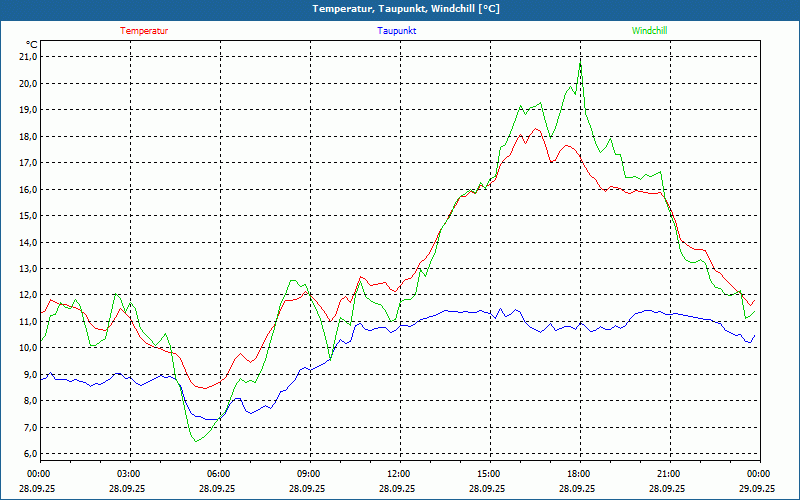Click the 15:00 time axis label

click(x=489, y=474)
